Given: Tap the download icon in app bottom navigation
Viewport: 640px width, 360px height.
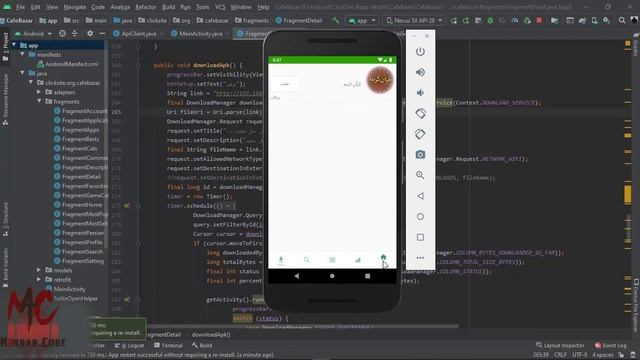Looking at the screenshot, I should click(x=281, y=260).
